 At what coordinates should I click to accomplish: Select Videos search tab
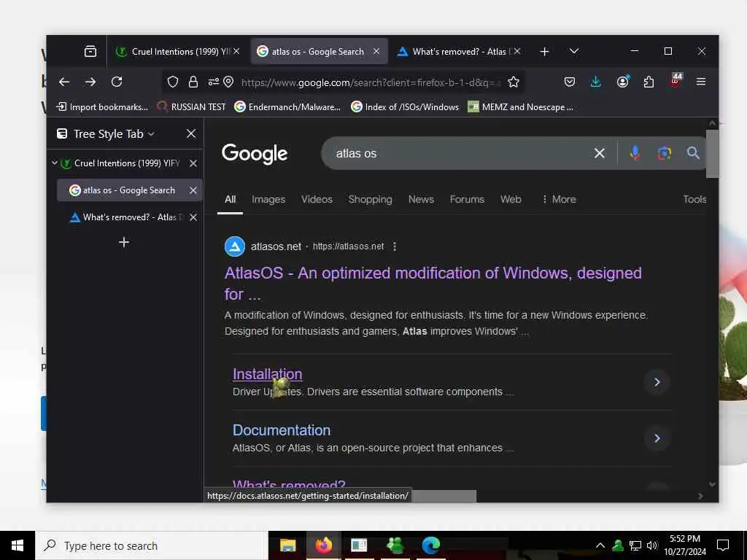[317, 199]
